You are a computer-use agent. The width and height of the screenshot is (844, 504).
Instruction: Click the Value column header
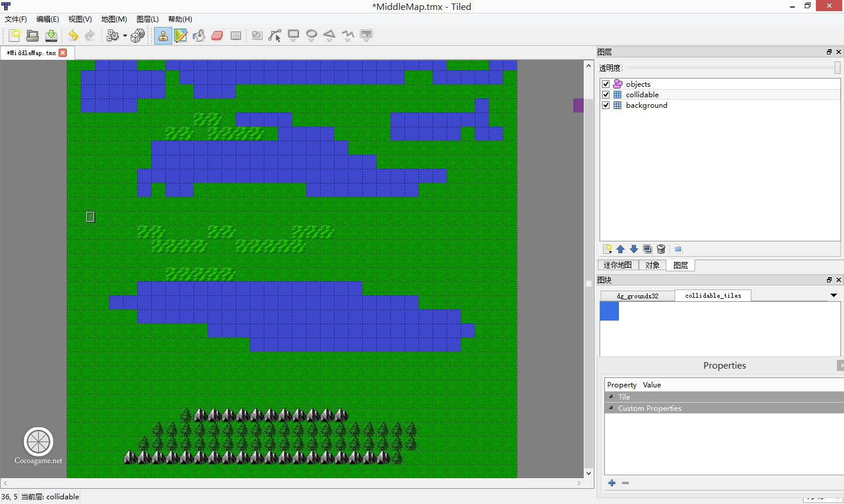(652, 385)
